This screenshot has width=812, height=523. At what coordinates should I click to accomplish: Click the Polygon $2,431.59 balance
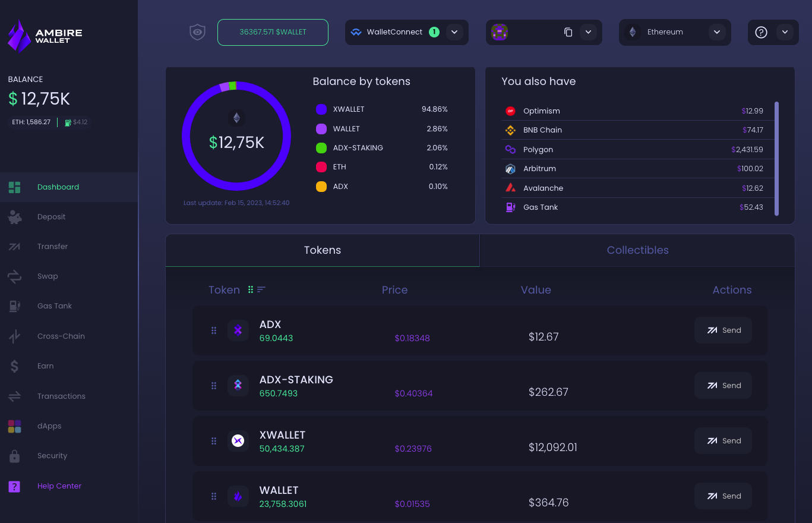(747, 150)
